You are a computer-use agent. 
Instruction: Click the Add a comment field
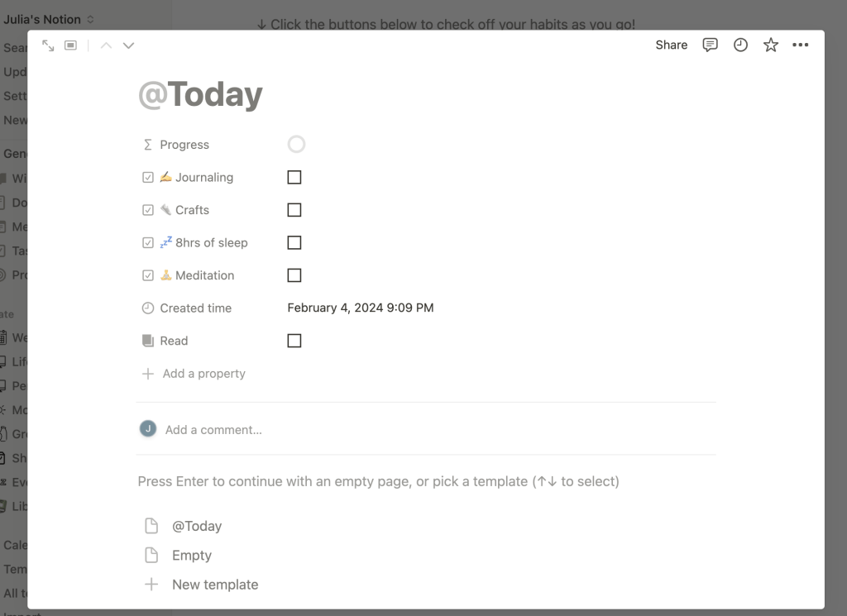pyautogui.click(x=213, y=430)
